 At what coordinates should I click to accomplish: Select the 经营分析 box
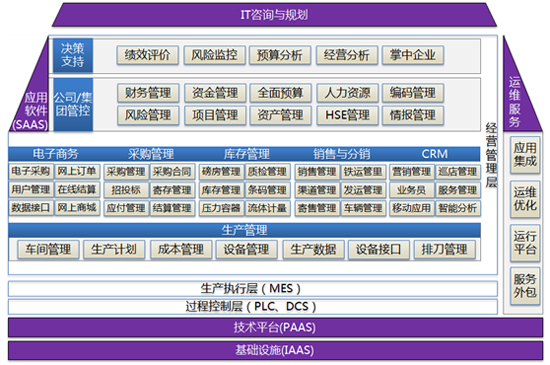[347, 55]
